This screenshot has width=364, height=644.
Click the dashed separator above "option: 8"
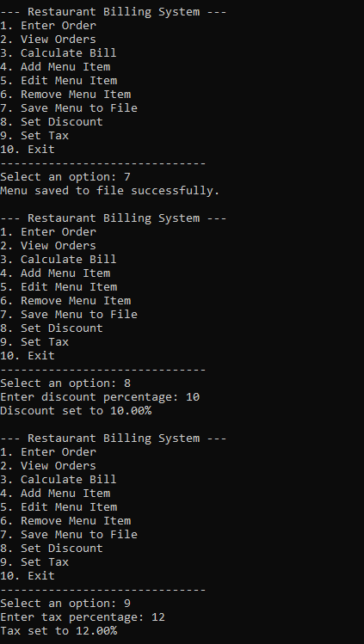point(102,370)
